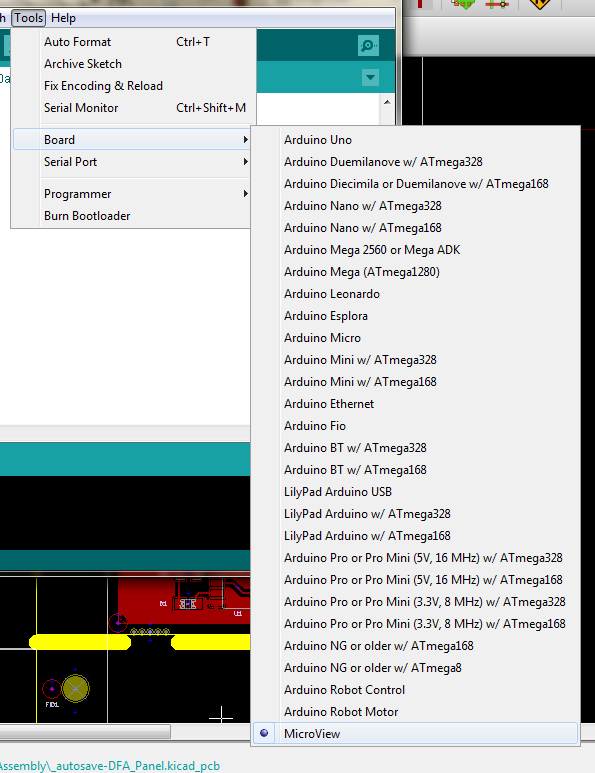595x773 pixels.
Task: Pick LilyPad Arduino w/ ATmega328
Action: pyautogui.click(x=415, y=514)
